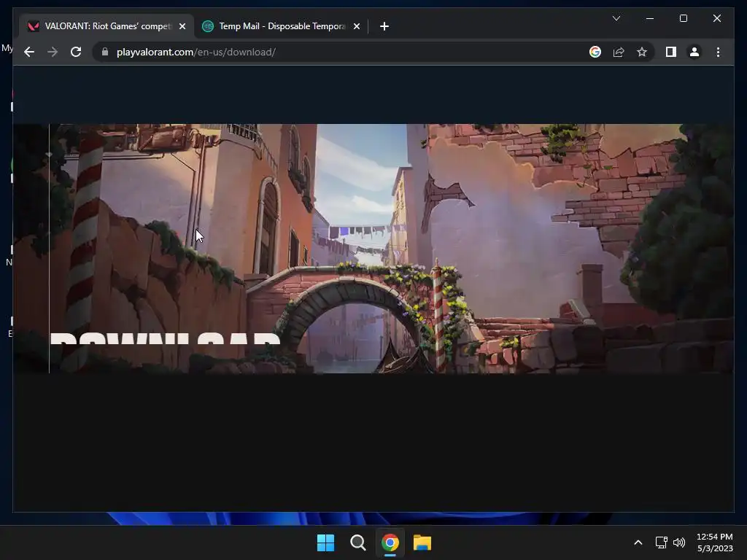Close the Temp Mail tab

pyautogui.click(x=356, y=26)
